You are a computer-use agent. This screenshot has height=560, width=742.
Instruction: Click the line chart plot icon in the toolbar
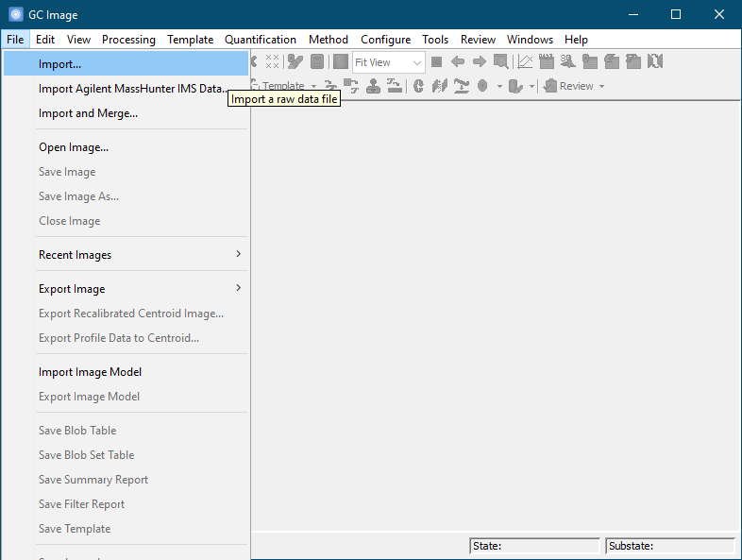point(525,61)
